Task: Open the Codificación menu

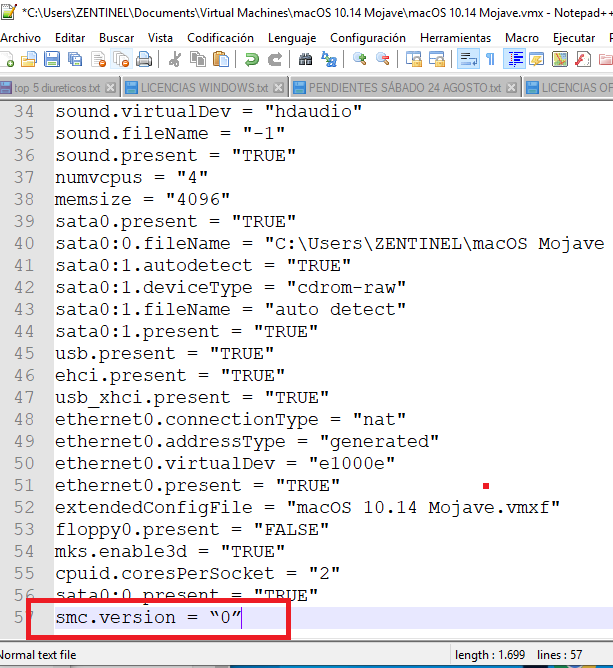Action: [219, 37]
